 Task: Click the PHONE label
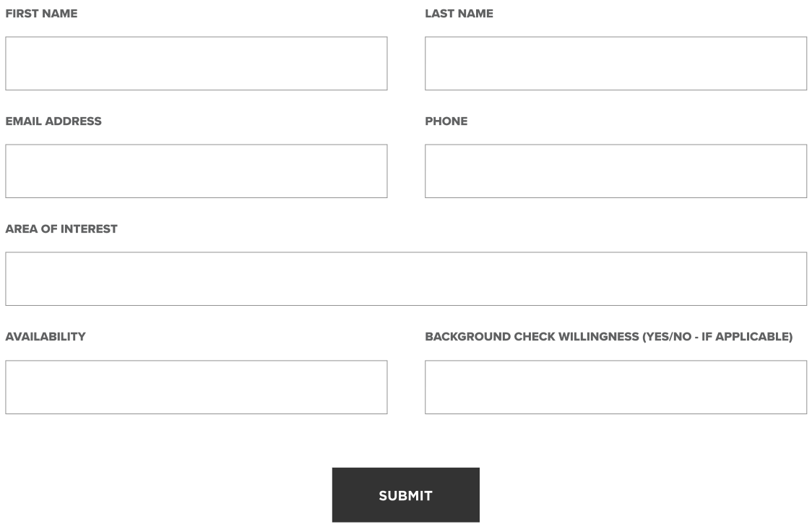[x=446, y=121]
